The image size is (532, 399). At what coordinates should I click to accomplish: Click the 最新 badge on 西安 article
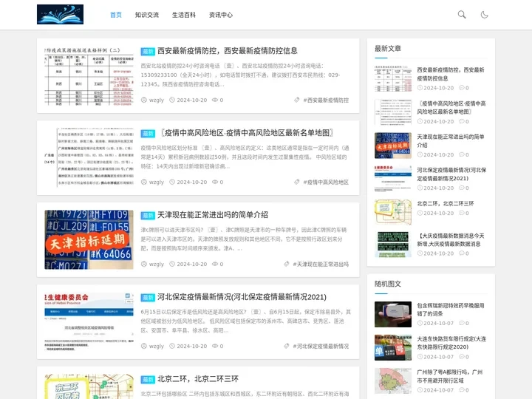pos(148,52)
